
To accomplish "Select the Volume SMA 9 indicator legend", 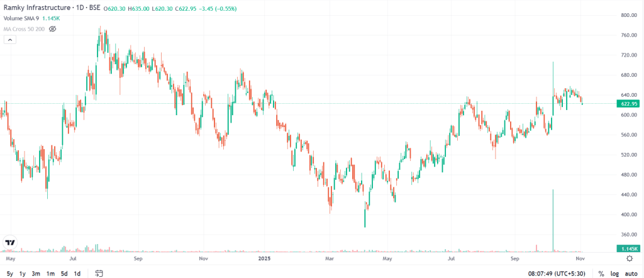I will point(21,19).
